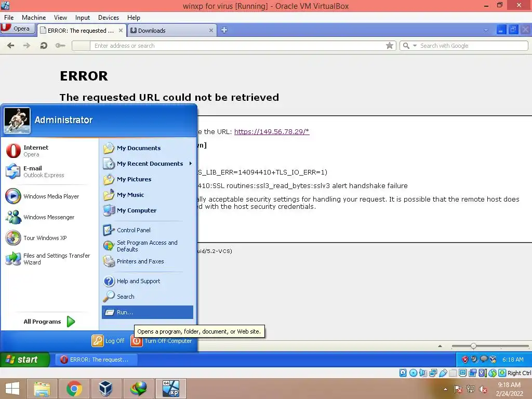Click VirtualBox mouse integration indicator
The width and height of the screenshot is (532, 399).
coord(493,373)
